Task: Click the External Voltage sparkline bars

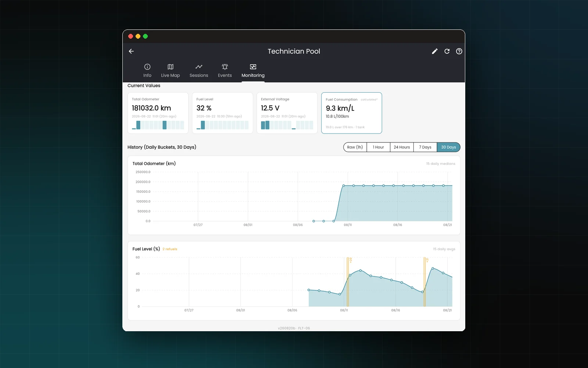Action: [287, 125]
